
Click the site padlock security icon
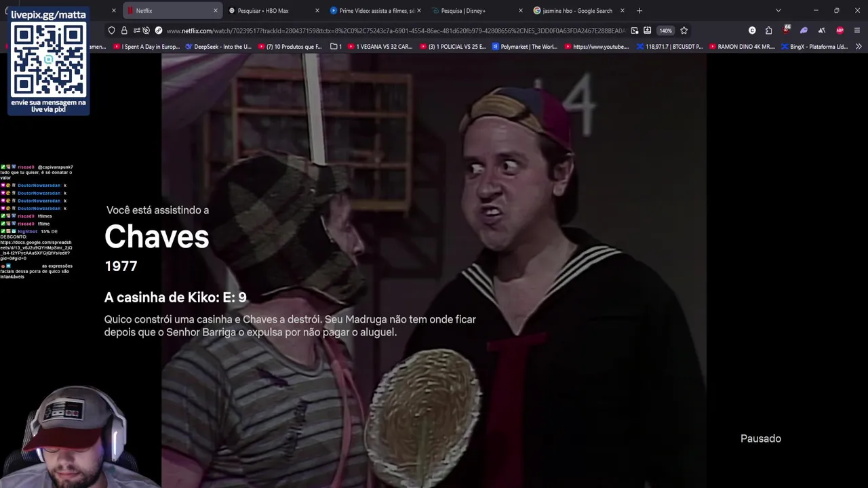[124, 30]
